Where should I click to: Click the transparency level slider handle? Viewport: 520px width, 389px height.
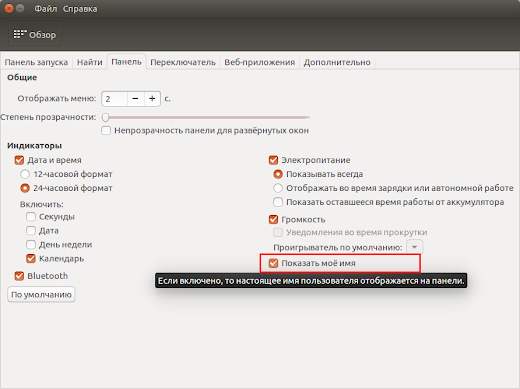(x=105, y=117)
